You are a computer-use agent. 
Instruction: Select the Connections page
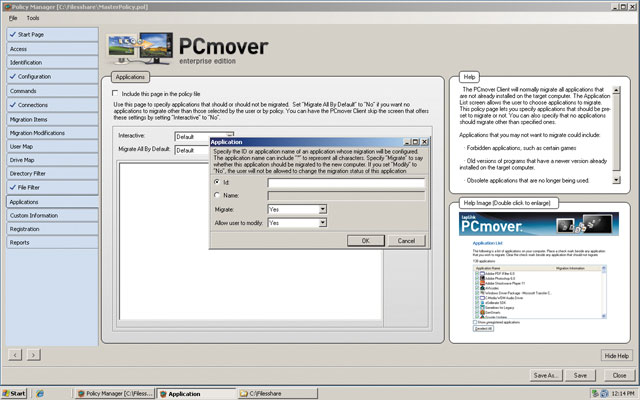[52, 105]
